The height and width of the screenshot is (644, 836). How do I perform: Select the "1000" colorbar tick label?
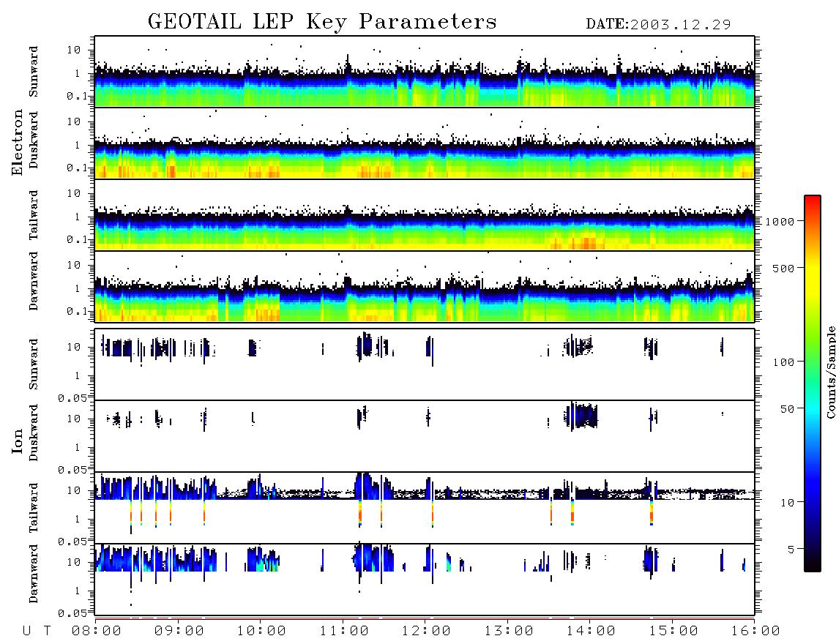click(780, 221)
